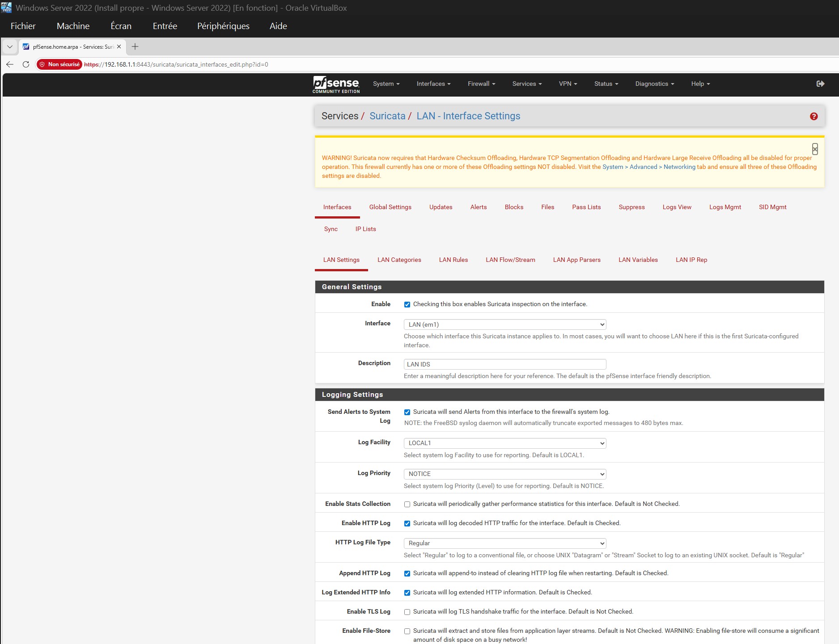Viewport: 839px width, 644px height.
Task: Enable the TLS Log checkbox
Action: 407,612
